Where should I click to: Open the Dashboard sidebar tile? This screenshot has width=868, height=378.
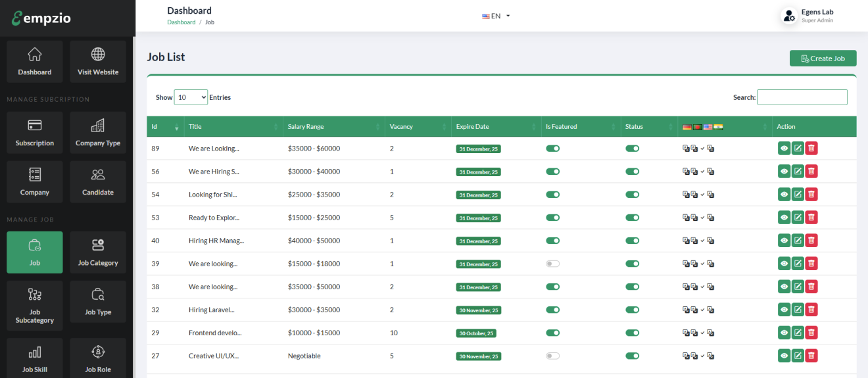coord(35,62)
